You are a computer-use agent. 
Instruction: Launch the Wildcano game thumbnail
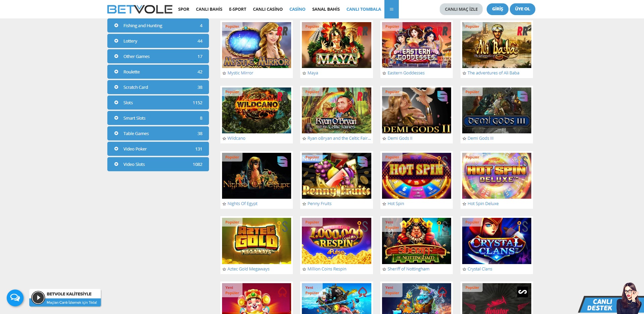[257, 110]
